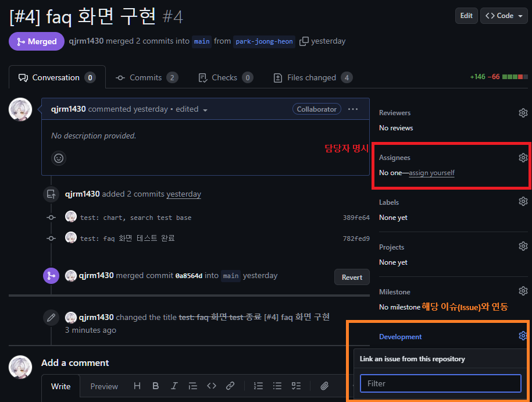532x402 pixels.
Task: Add emoji reaction to description comment
Action: [59, 158]
